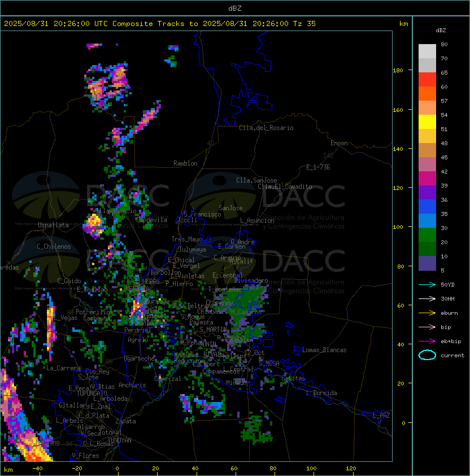Click the cyan current ellipse legend icon
The height and width of the screenshot is (476, 470).
click(427, 355)
